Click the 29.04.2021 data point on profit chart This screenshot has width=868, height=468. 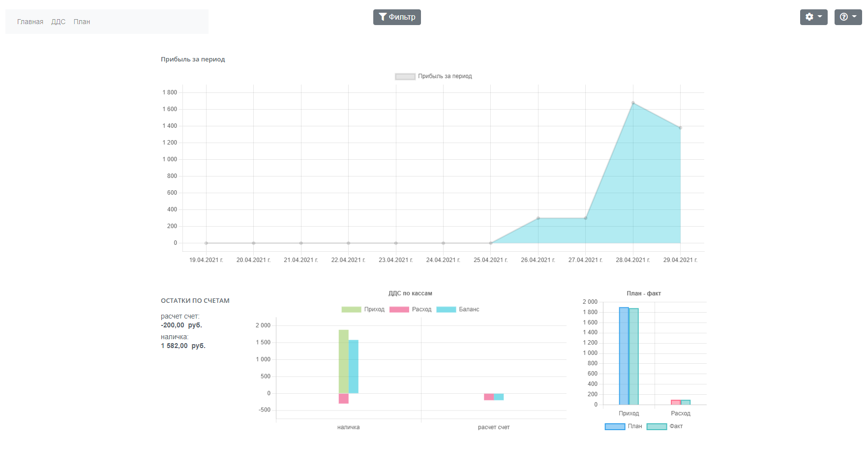pyautogui.click(x=680, y=128)
